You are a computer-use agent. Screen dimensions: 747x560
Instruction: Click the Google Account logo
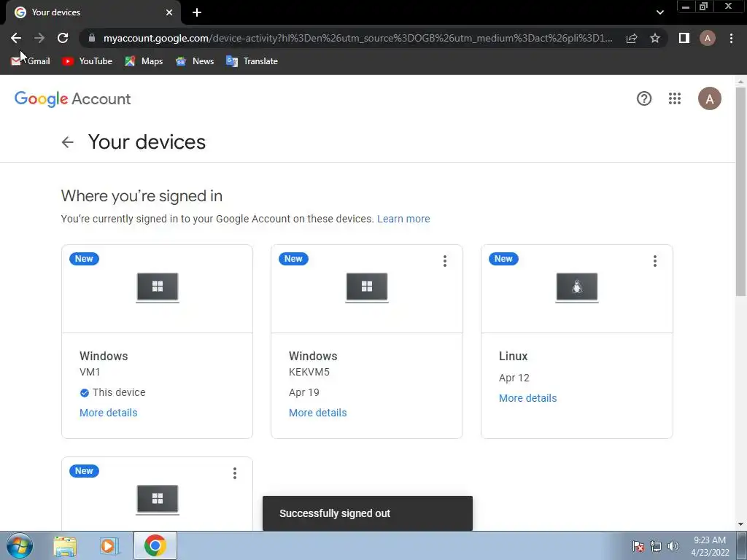click(72, 99)
